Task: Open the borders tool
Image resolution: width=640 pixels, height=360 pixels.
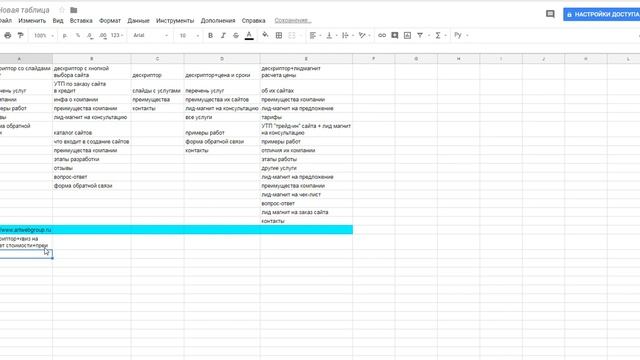Action: tap(279, 36)
